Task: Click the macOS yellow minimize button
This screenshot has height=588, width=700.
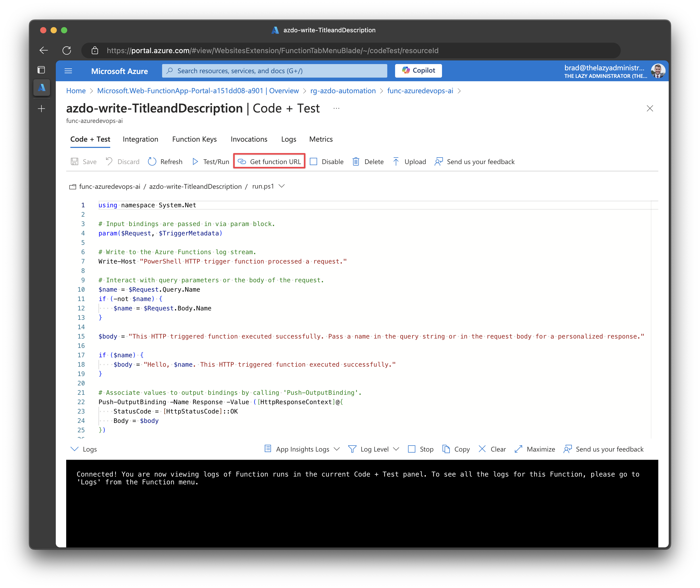Action: click(53, 30)
